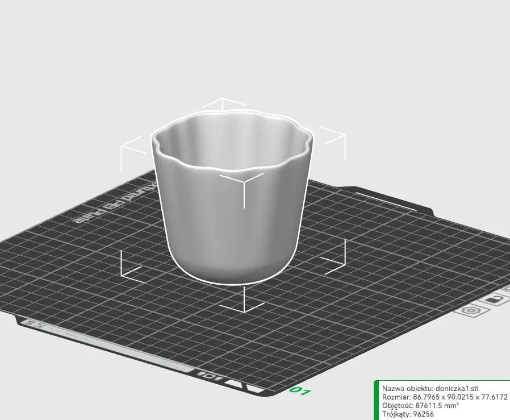Click the object name line doniczka1.stl
The image size is (510, 420).
click(x=430, y=388)
